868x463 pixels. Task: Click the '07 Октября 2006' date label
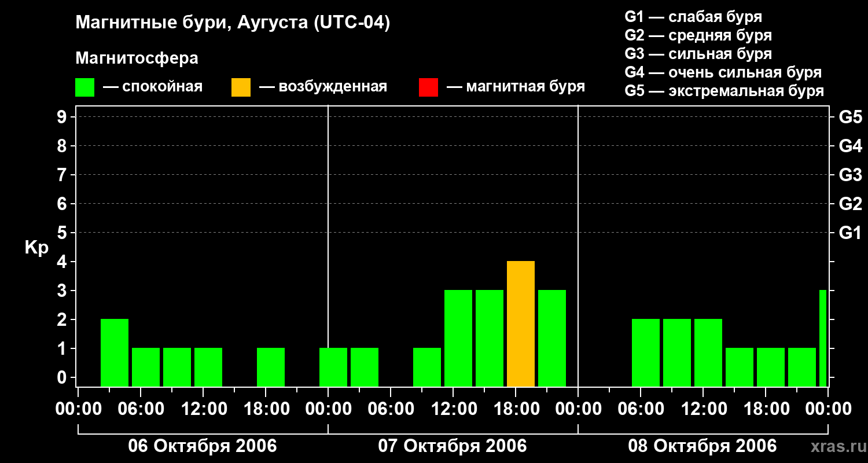[453, 446]
